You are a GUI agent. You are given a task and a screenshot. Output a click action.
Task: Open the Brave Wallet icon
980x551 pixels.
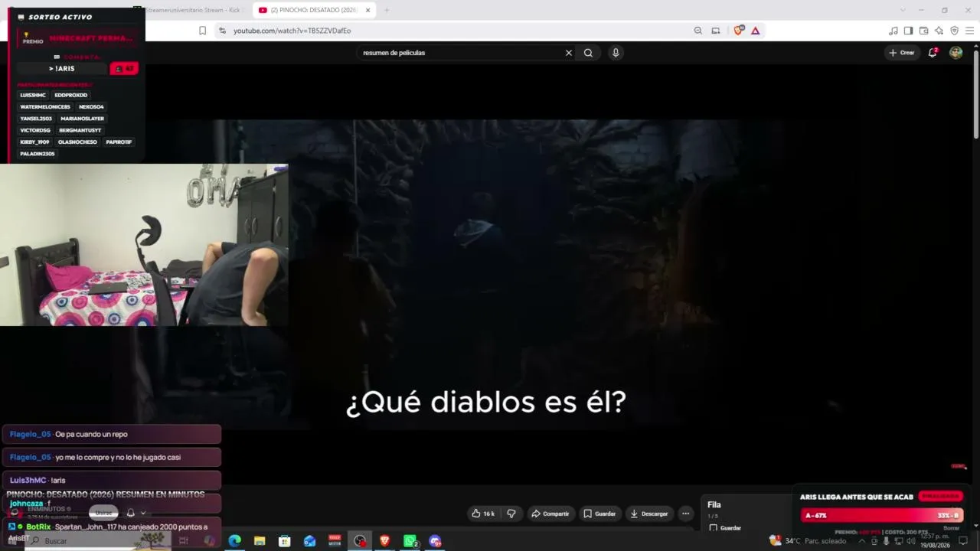click(923, 31)
